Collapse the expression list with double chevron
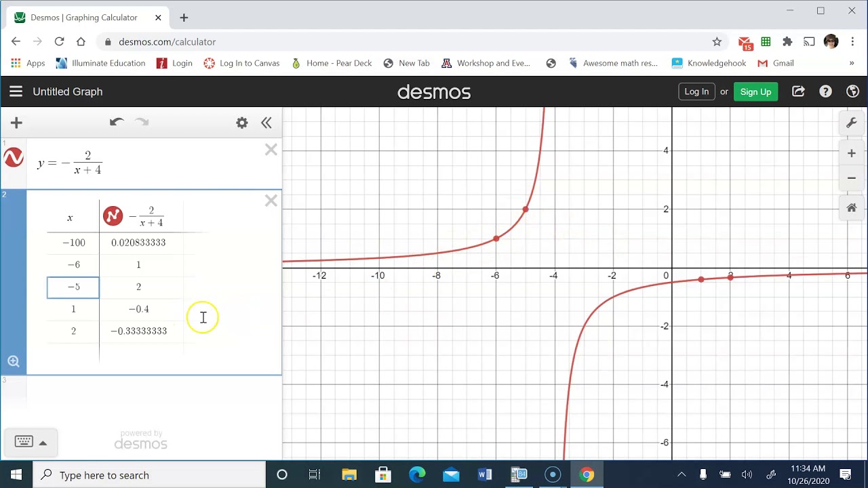The image size is (868, 488). coord(266,123)
